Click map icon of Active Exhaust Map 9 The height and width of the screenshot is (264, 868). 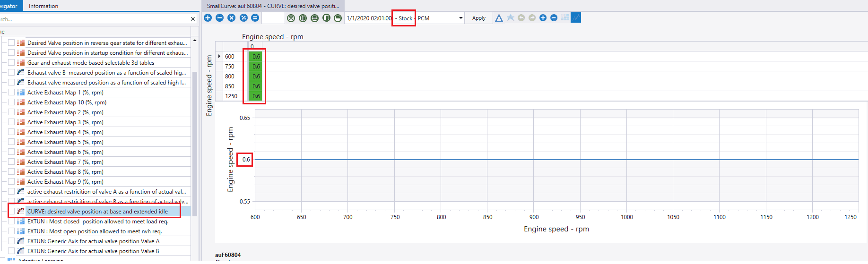[21, 181]
